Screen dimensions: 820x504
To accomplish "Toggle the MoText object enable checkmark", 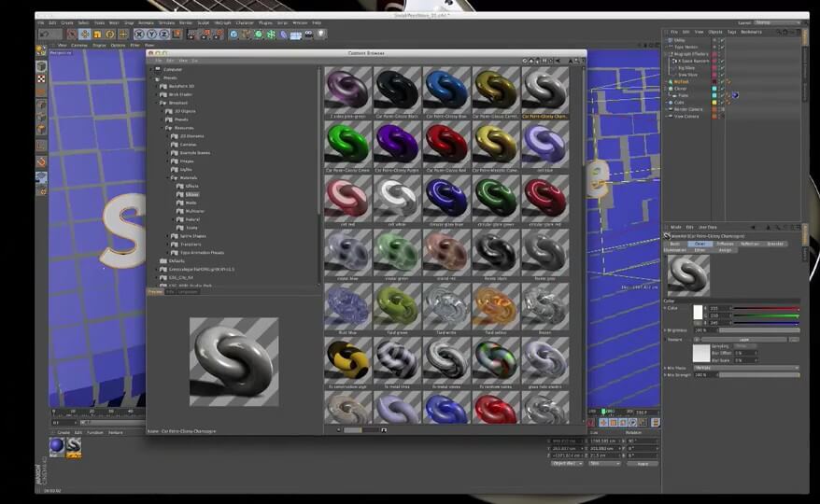I will pyautogui.click(x=722, y=81).
